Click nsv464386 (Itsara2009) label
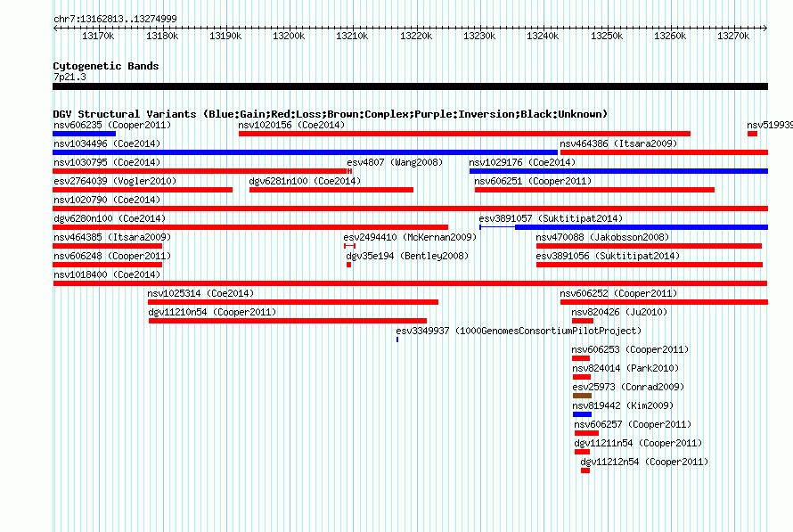Viewport: 793px width, 532px height. (618, 143)
